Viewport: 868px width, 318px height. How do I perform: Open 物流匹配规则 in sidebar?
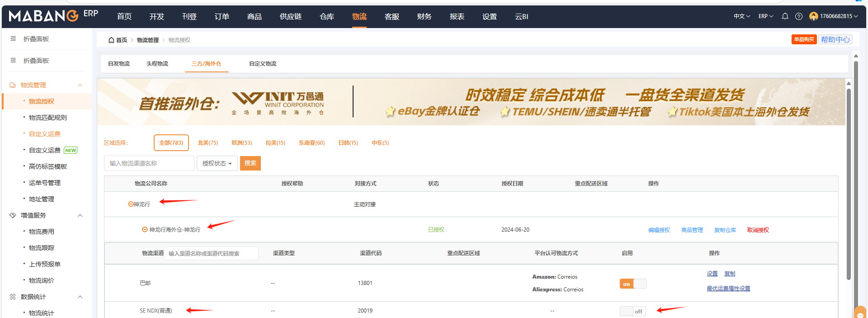coord(48,118)
